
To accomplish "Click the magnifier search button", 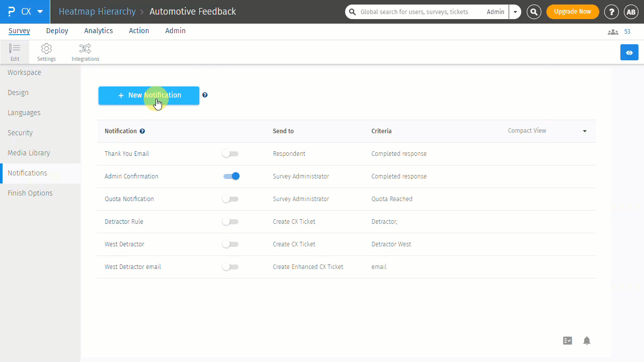I will point(534,12).
